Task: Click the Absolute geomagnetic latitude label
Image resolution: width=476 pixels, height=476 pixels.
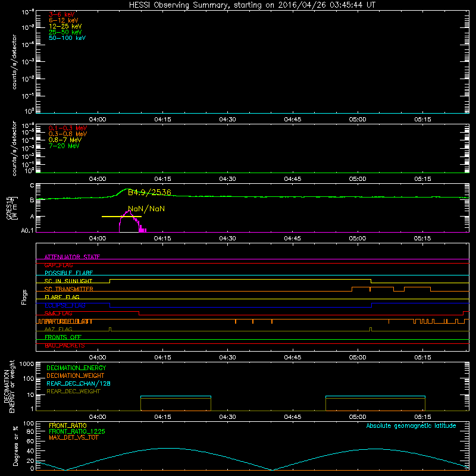Action: point(411,425)
